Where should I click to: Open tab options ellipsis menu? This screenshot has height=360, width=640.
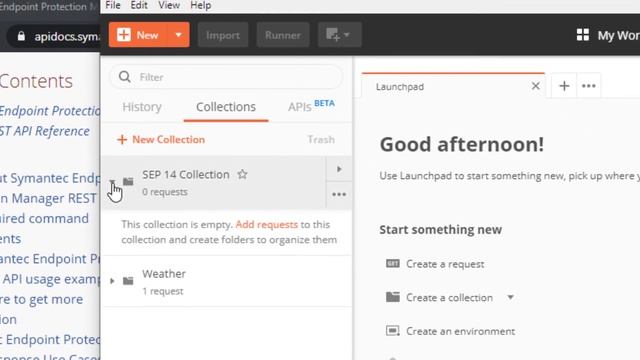pyautogui.click(x=589, y=86)
